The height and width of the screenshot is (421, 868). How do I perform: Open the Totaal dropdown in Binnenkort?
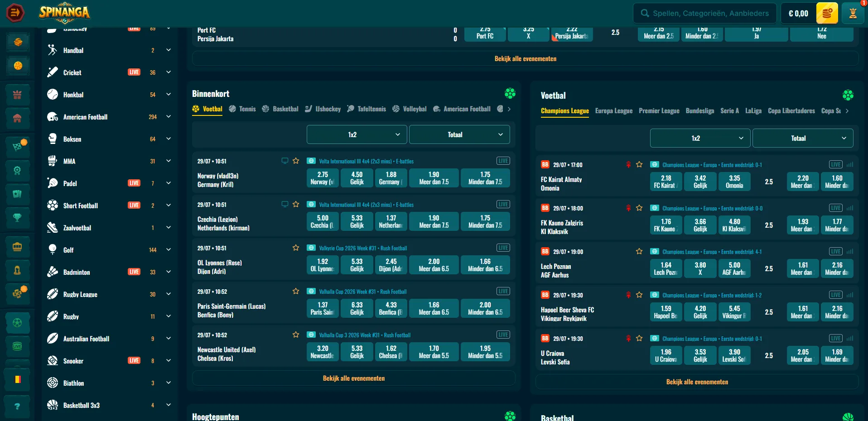pos(459,134)
